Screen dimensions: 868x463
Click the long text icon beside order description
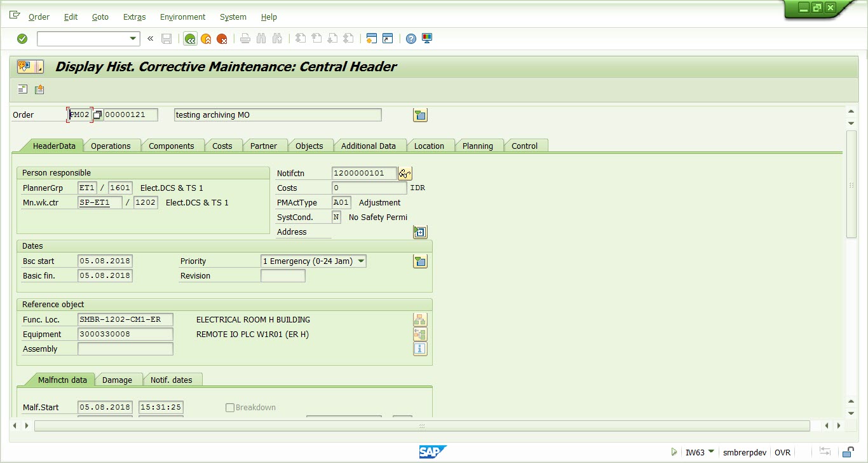tap(420, 115)
